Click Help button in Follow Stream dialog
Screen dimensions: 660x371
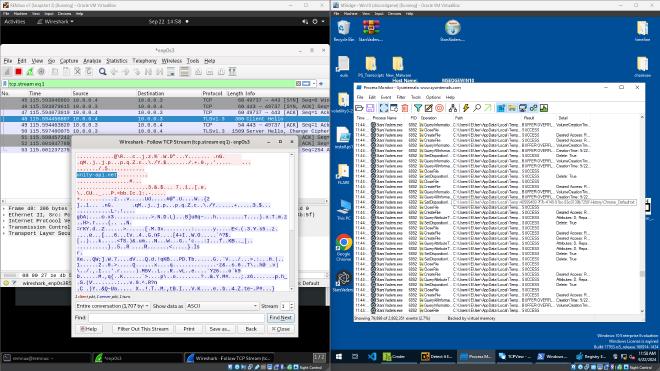click(89, 329)
